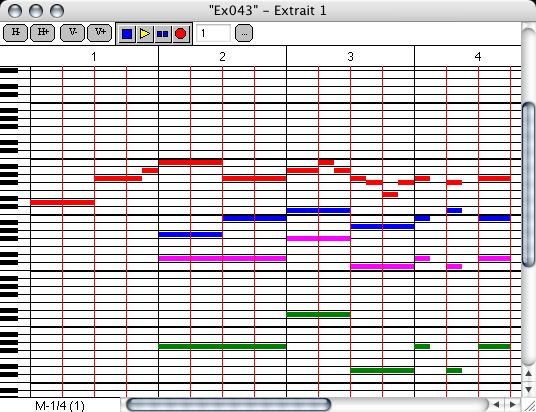Click measure 3 in the timeline ruler

[350, 56]
